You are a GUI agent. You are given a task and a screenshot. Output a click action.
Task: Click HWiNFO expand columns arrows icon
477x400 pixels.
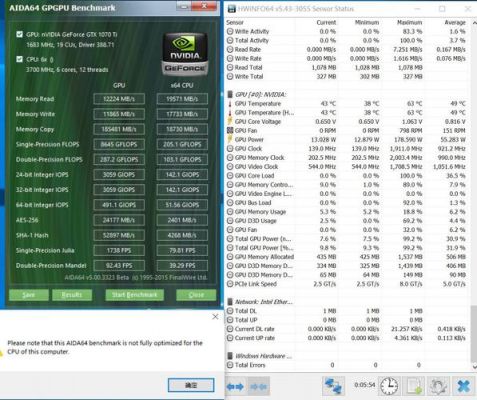pos(235,386)
